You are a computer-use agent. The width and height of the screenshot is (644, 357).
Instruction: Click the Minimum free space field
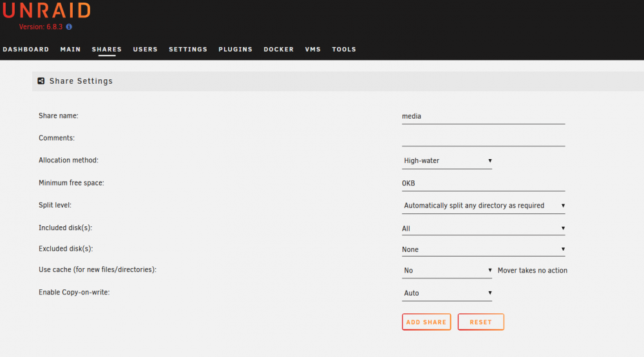[484, 183]
